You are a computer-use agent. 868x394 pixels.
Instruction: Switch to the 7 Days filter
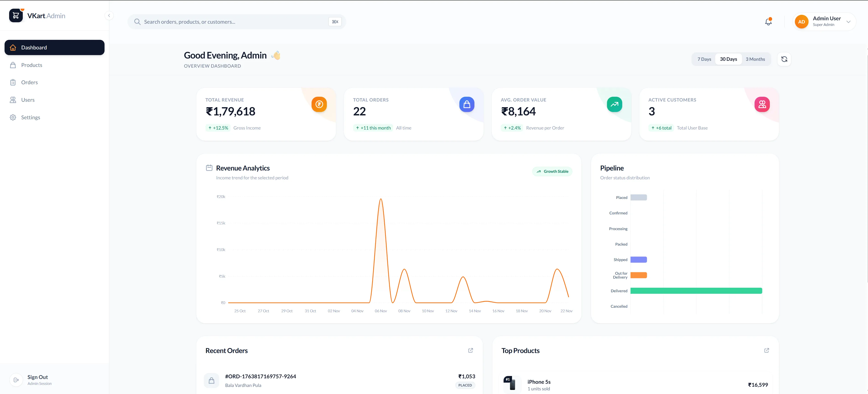[704, 59]
